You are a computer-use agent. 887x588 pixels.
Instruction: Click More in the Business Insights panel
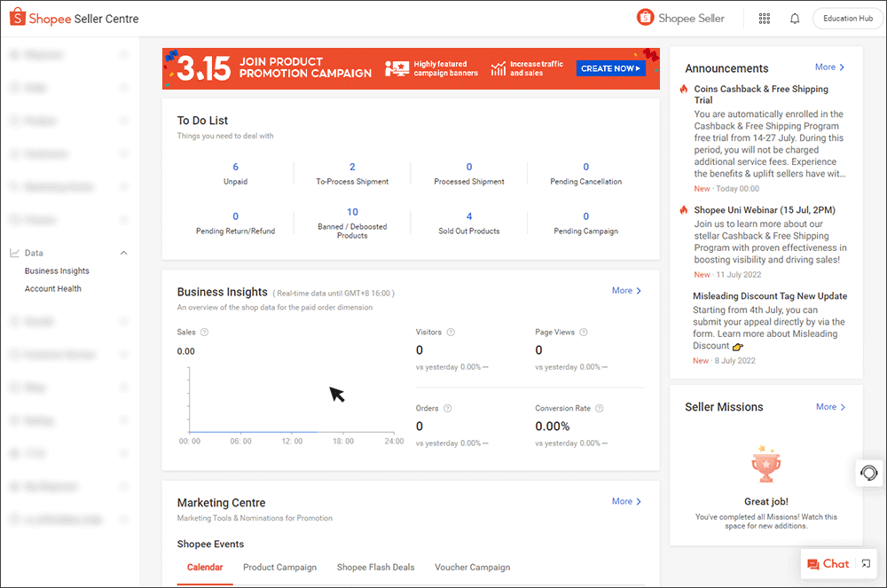point(627,291)
